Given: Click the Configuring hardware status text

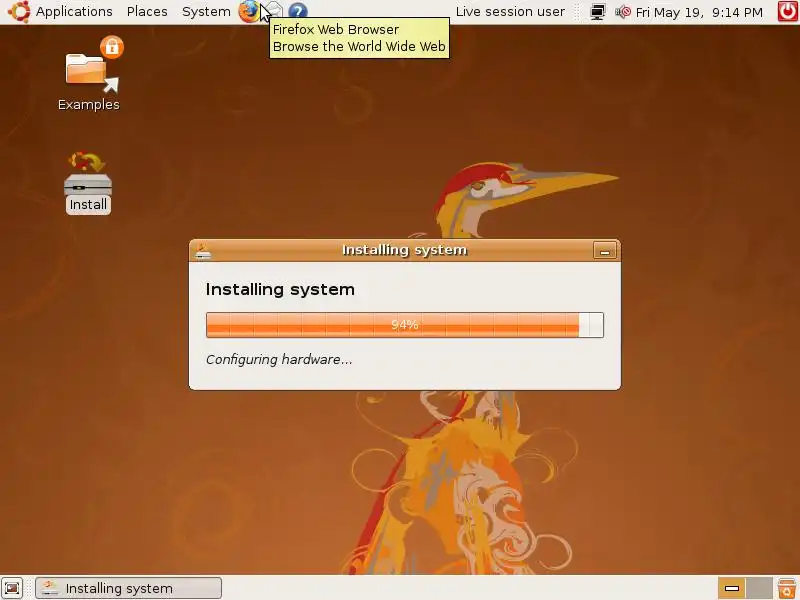Looking at the screenshot, I should point(279,359).
